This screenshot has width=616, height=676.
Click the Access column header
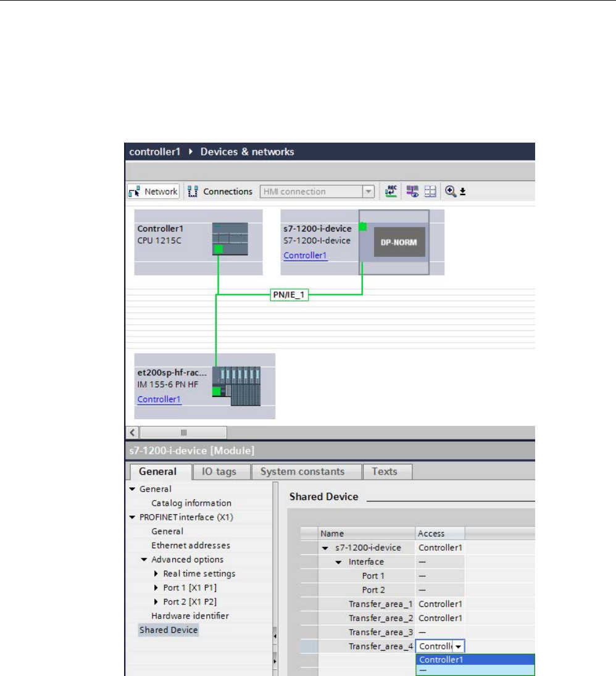[440, 533]
